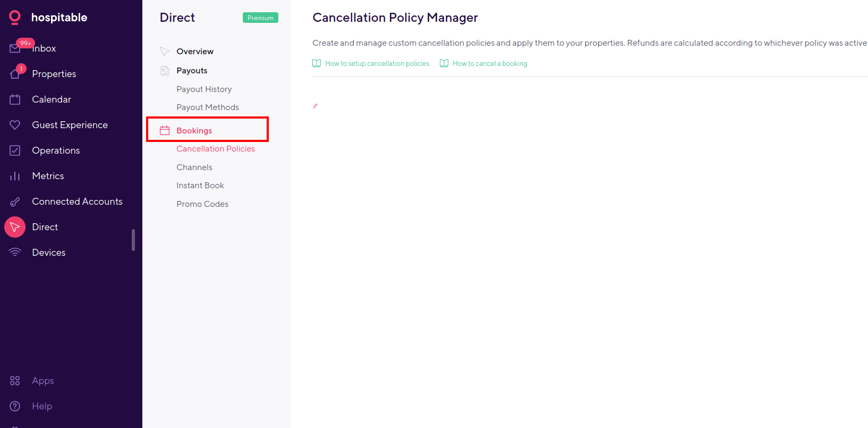This screenshot has height=428, width=868.
Task: Click the Connected Accounts plug icon
Action: click(15, 202)
